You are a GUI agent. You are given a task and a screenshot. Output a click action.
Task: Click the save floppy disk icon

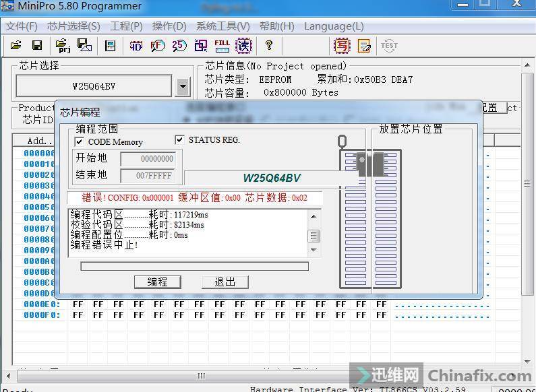(x=37, y=46)
